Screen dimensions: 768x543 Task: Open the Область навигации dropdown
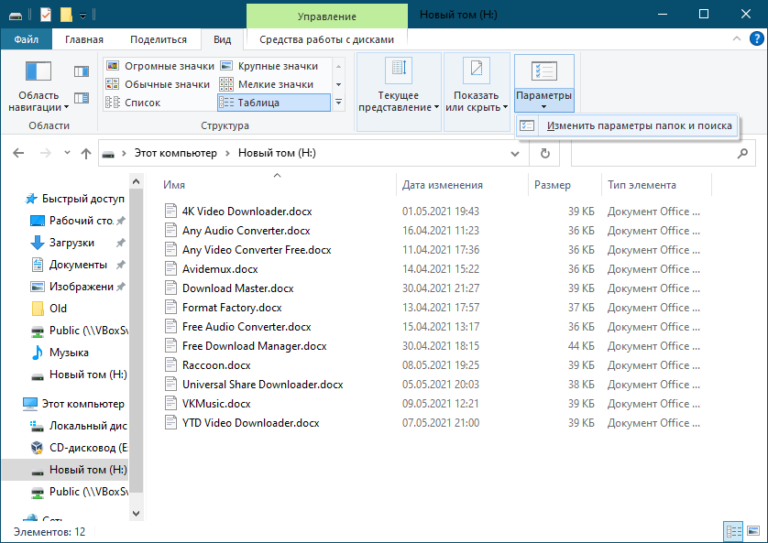(38, 86)
